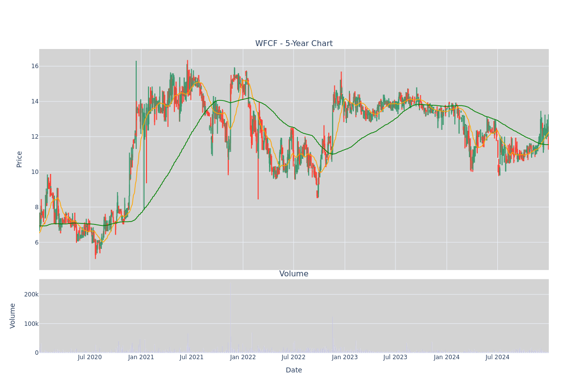The width and height of the screenshot is (588, 392).
Task: Click the 'Volume' y-axis label
Action: click(x=13, y=316)
